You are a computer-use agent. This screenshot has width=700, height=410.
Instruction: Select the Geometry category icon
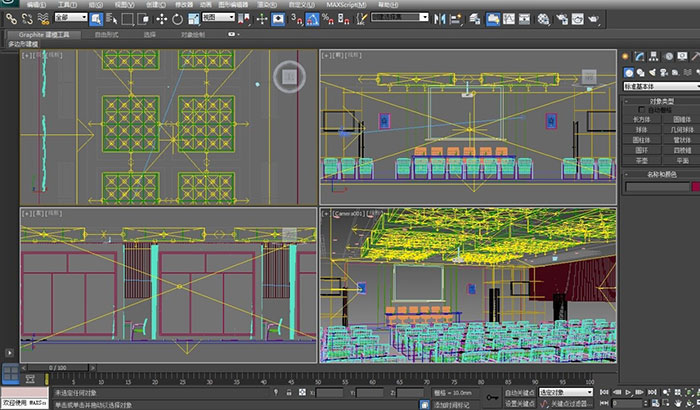627,72
